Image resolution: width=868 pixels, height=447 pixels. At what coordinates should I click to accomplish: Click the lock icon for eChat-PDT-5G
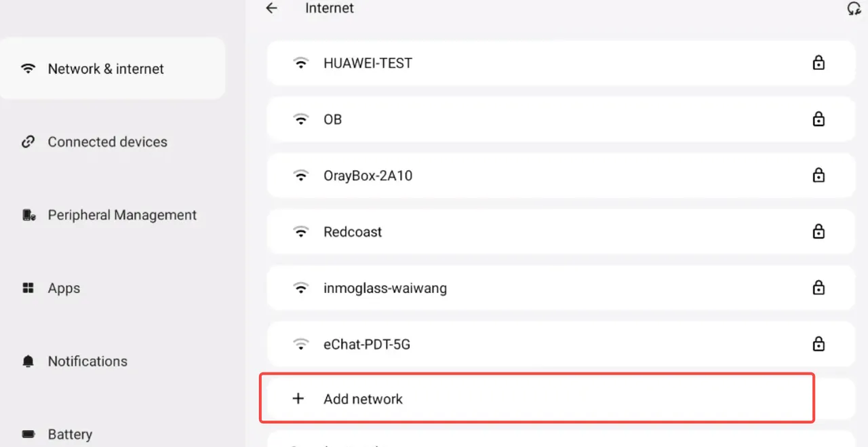[x=818, y=344]
